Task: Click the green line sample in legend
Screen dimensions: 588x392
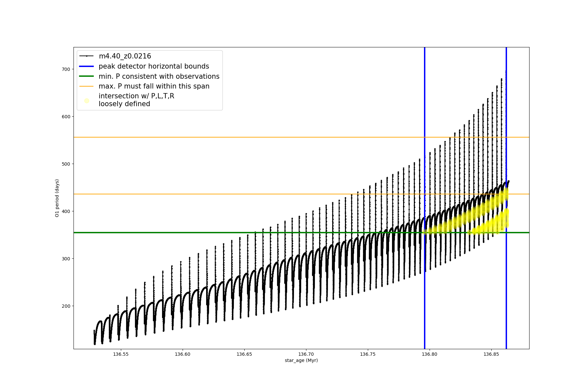Action: pos(87,76)
